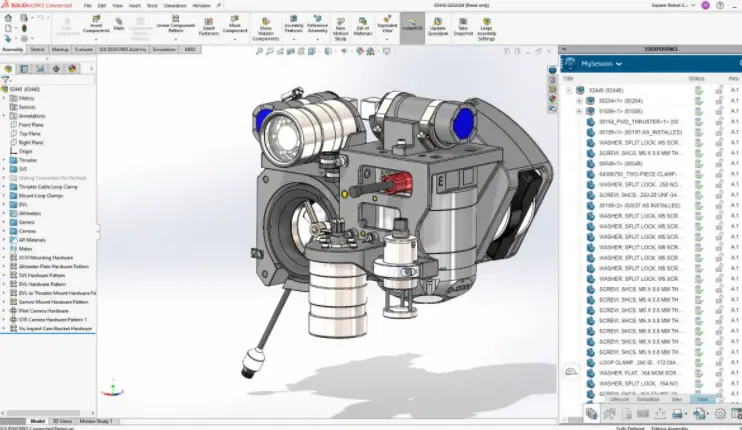Viewport: 742px width, 430px height.
Task: Collapse the 02440 root node in 3DEXPERIENCE tree
Action: click(569, 90)
